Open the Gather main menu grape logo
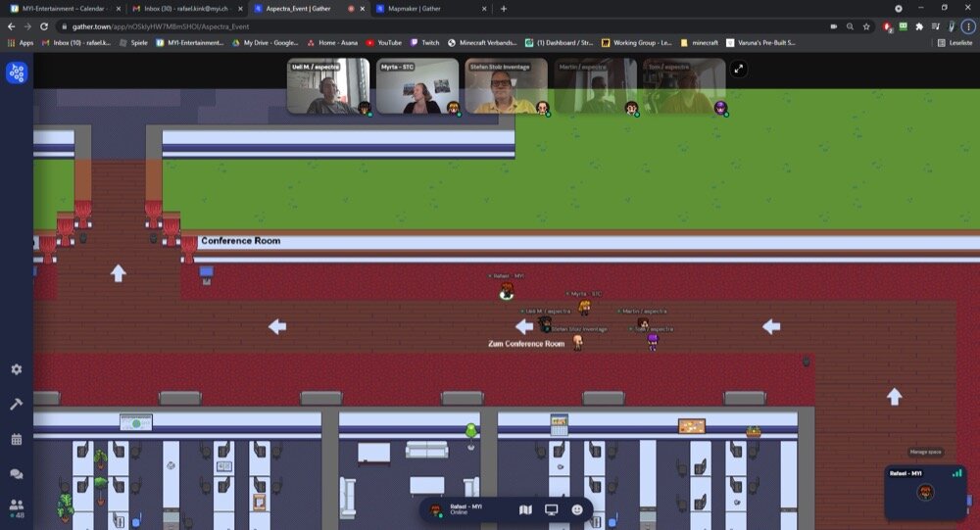Screen dimensions: 980x530 17,72
